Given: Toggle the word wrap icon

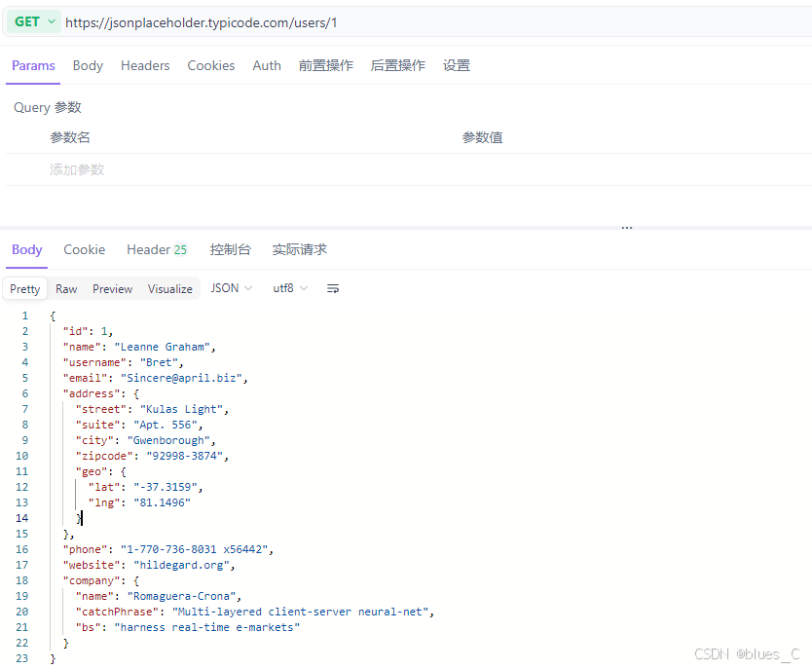Looking at the screenshot, I should click(332, 289).
